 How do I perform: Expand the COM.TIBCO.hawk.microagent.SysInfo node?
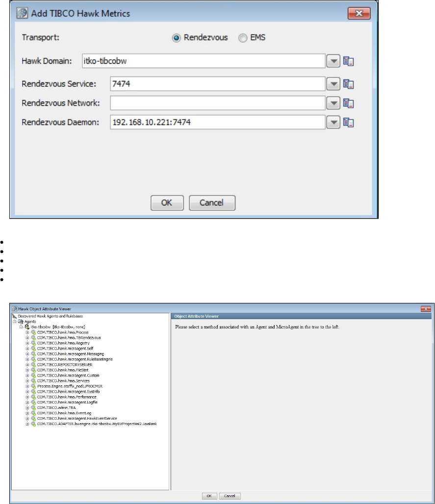pyautogui.click(x=27, y=392)
